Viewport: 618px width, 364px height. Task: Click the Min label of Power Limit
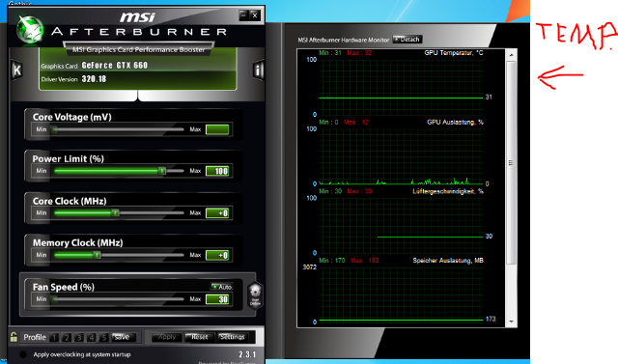click(x=42, y=171)
